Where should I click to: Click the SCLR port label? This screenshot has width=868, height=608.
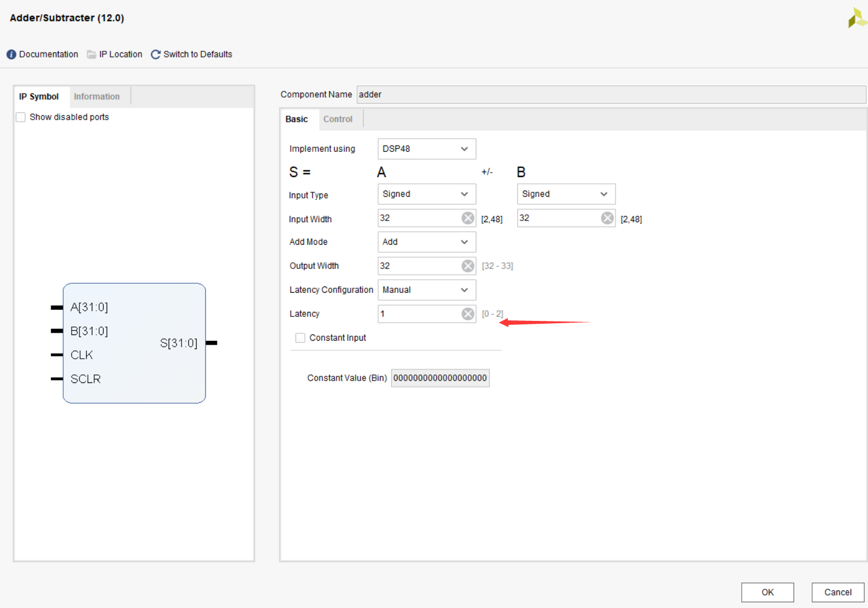86,379
